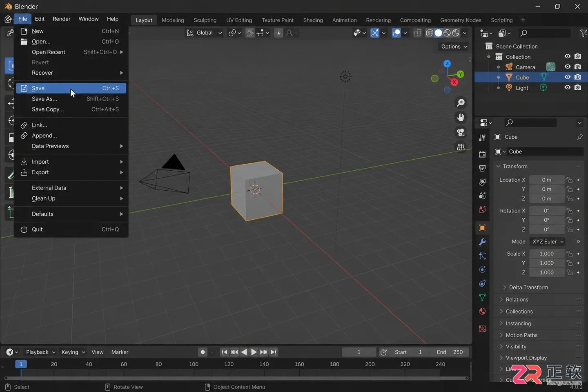Open the View Layer properties tab icon
588x392 pixels.
pos(482,182)
